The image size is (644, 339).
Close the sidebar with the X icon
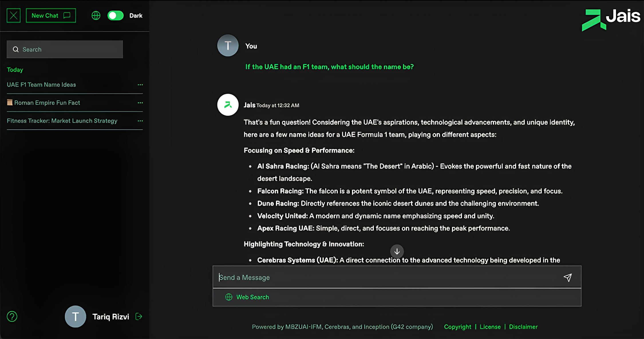pos(13,15)
